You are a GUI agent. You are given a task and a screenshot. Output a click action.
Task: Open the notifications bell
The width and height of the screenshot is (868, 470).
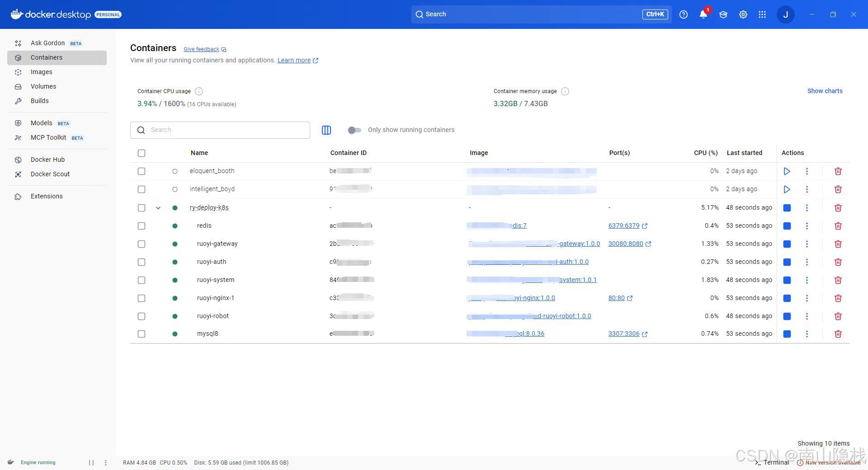[x=703, y=14]
